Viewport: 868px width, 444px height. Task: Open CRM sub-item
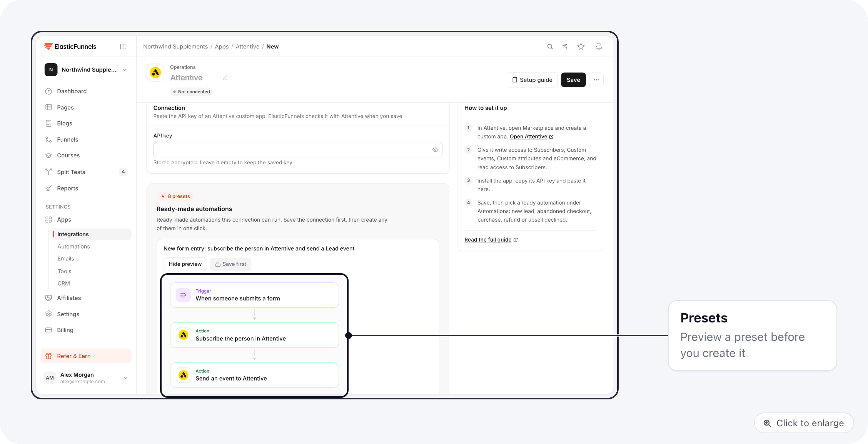pos(92,284)
